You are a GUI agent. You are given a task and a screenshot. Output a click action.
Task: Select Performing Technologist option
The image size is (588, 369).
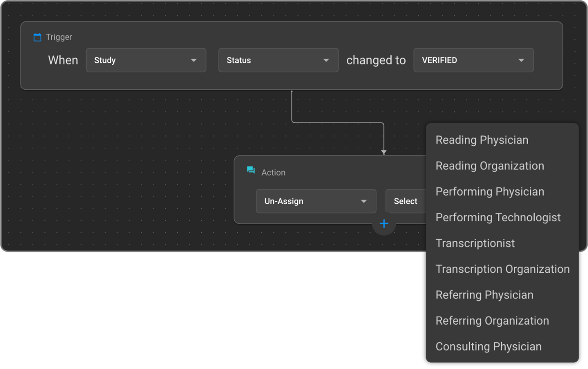pos(498,217)
